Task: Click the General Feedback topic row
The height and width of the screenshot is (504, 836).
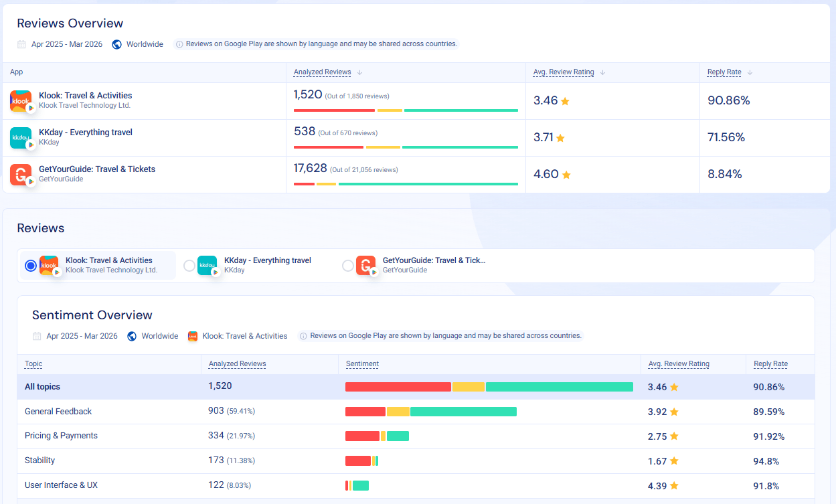Action: 416,412
